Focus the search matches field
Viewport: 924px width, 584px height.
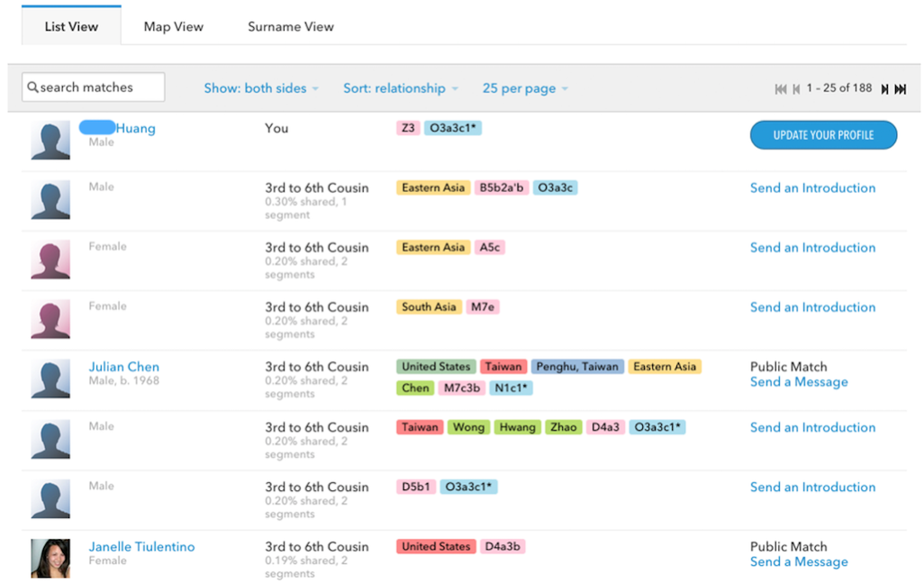coord(99,87)
